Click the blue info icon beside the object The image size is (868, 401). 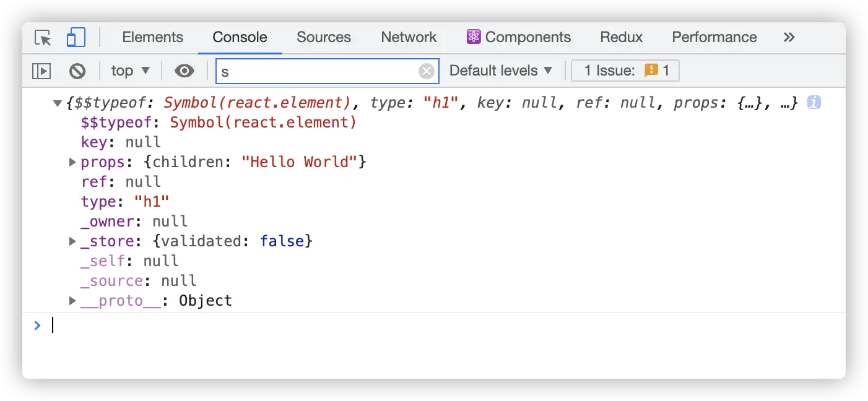click(x=814, y=103)
